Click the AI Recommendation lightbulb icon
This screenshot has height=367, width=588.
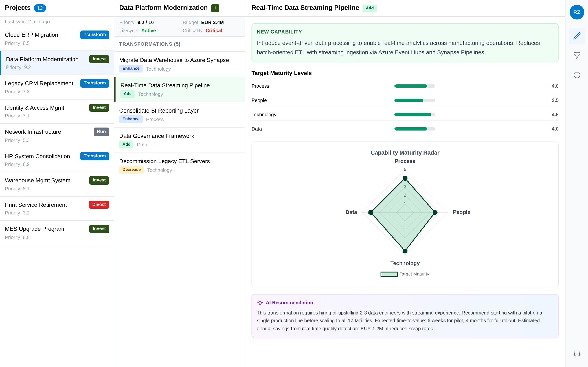click(x=260, y=303)
